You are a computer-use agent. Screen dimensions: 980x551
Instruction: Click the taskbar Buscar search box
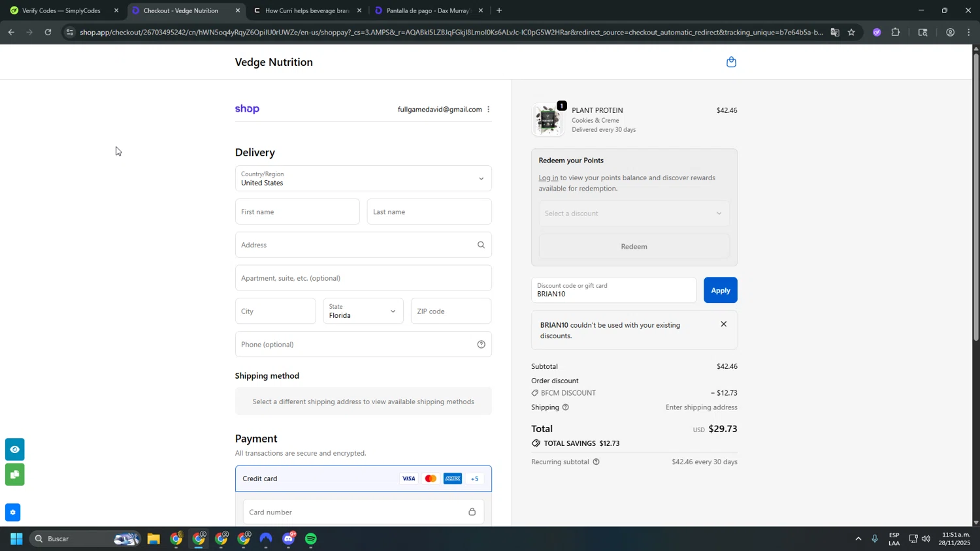click(x=84, y=539)
